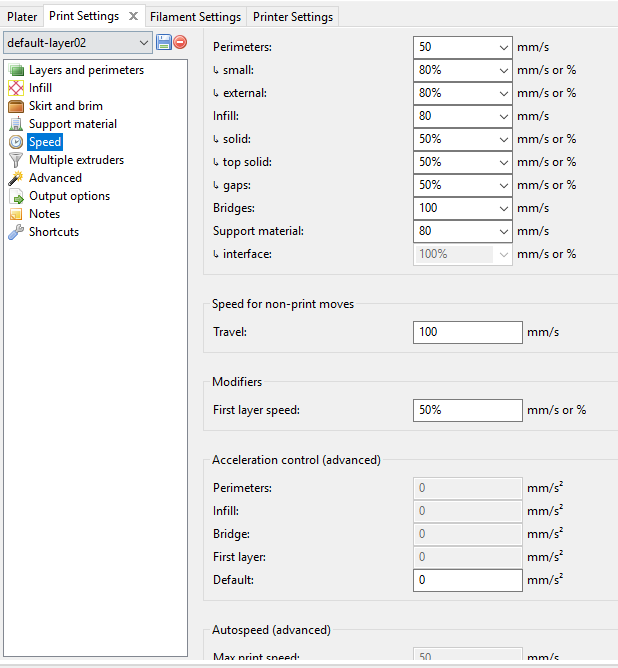
Task: Click the red delete preset icon
Action: tap(180, 42)
